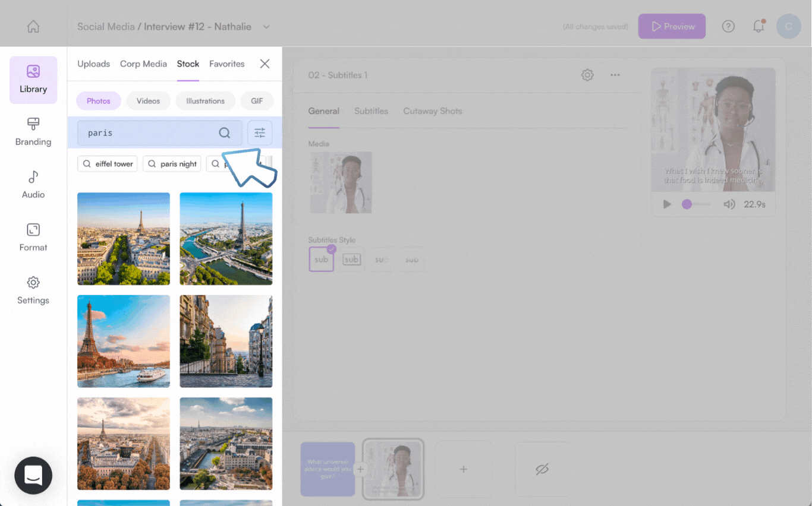Select the first subtitle style swatch
Image resolution: width=812 pixels, height=506 pixels.
tap(321, 260)
